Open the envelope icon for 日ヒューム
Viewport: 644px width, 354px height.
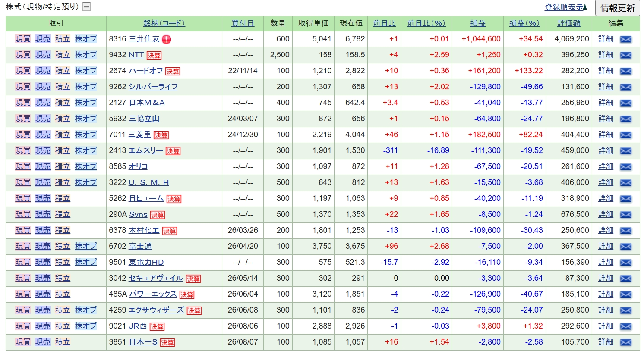click(625, 199)
